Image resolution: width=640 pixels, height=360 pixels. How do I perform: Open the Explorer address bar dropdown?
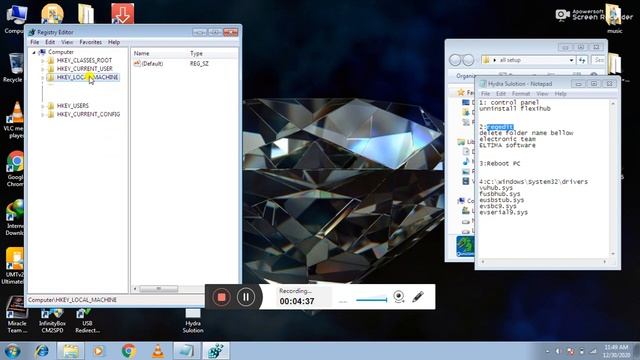[571, 60]
